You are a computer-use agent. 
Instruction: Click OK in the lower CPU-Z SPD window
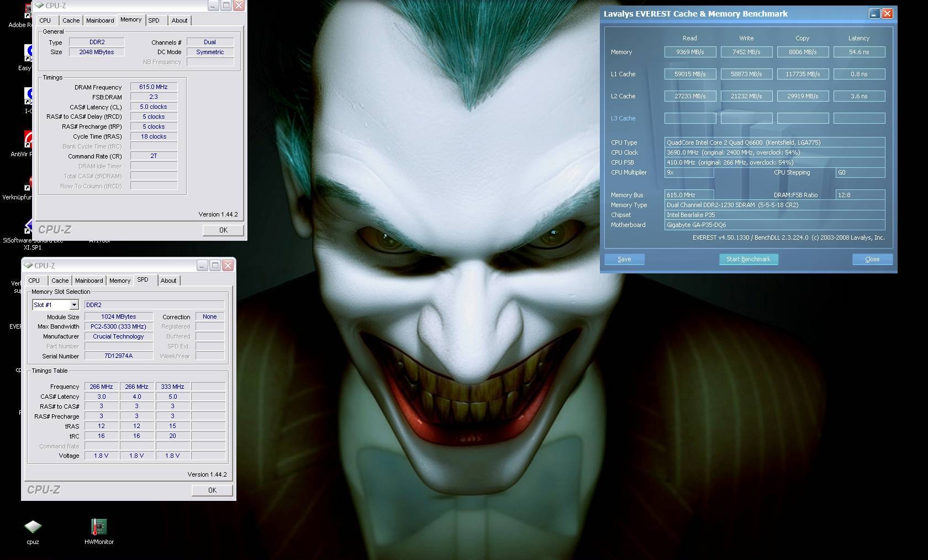[212, 490]
